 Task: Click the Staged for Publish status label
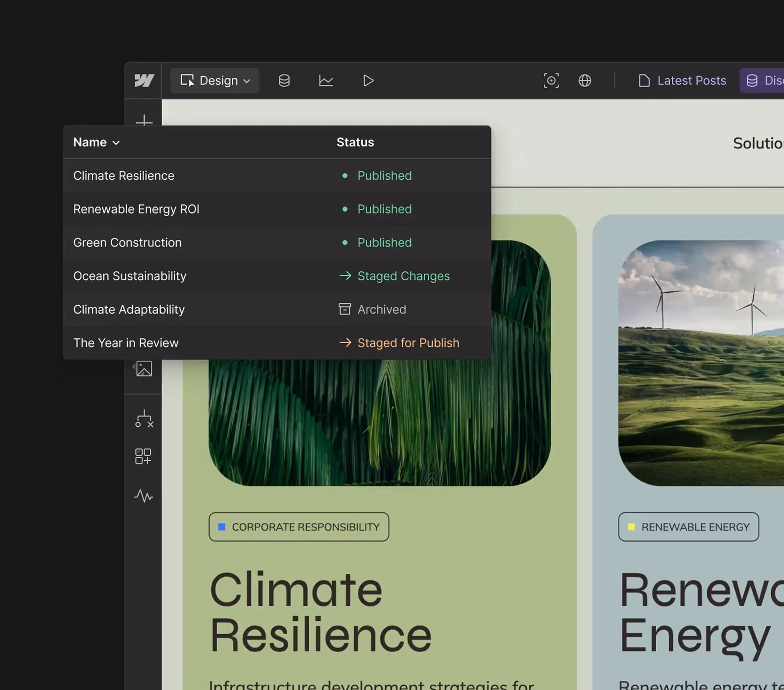click(409, 343)
